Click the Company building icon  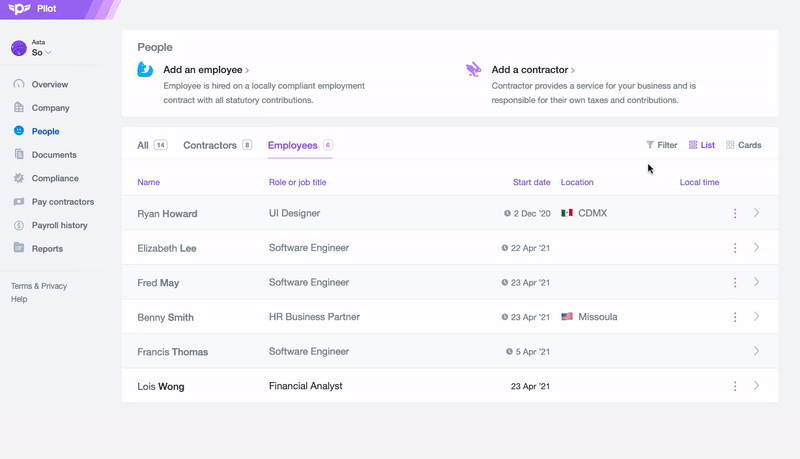(19, 108)
